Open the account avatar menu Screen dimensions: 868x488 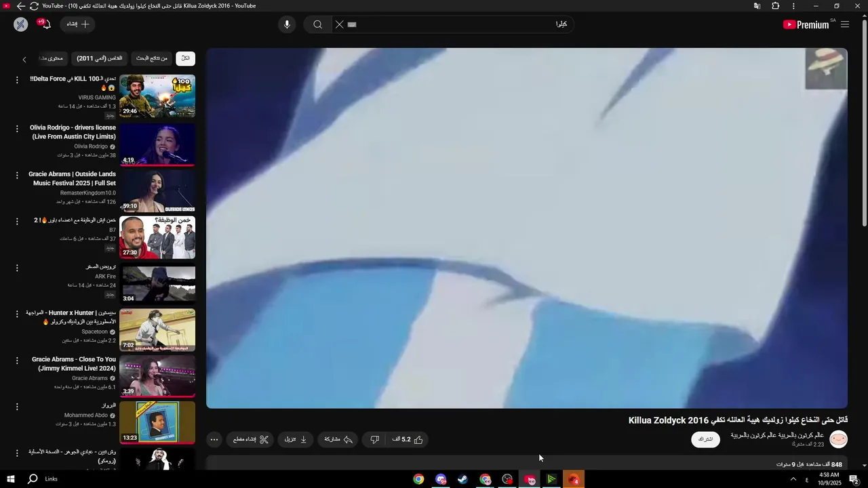[x=21, y=24]
